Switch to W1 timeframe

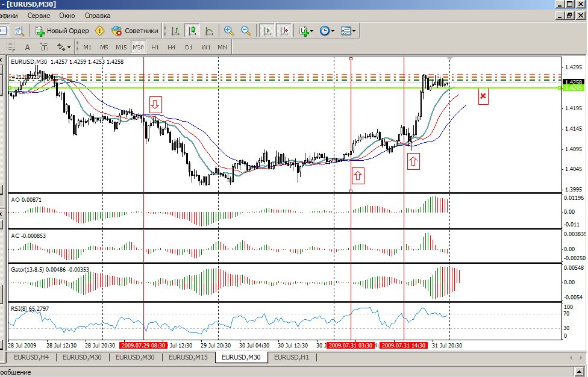206,47
